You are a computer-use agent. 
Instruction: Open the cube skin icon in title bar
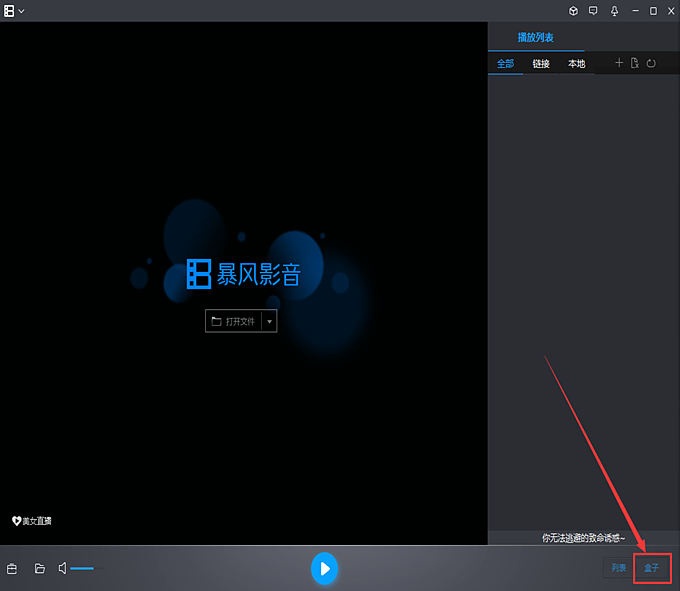pyautogui.click(x=573, y=11)
